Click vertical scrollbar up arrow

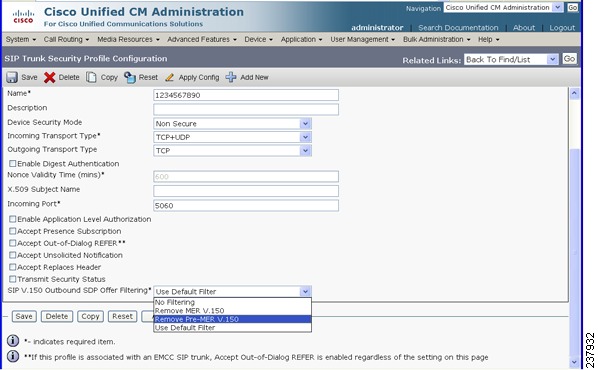coord(574,93)
